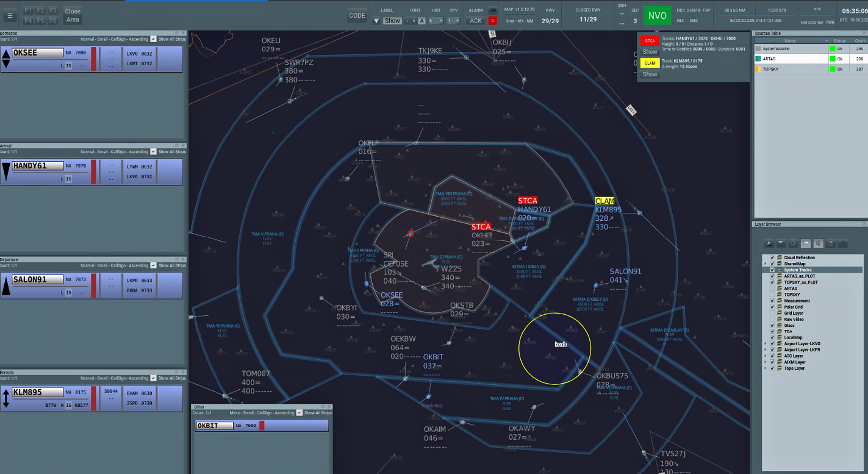Click the largest font size A icon

(x=422, y=21)
